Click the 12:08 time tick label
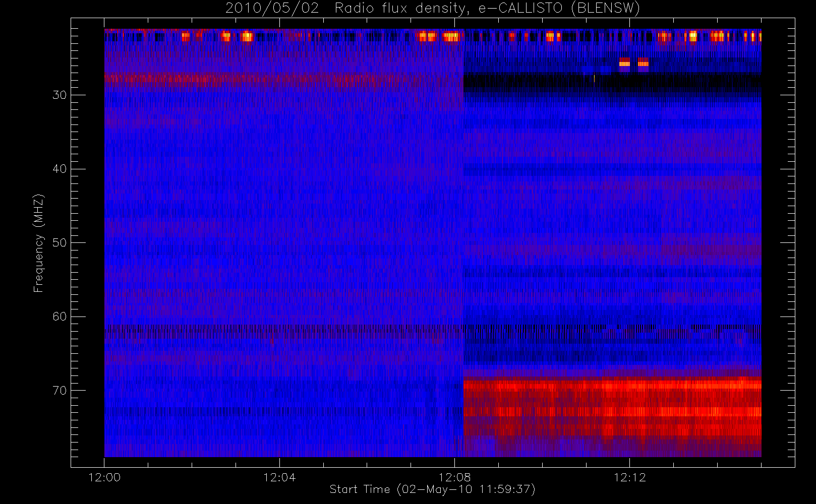 tap(454, 477)
